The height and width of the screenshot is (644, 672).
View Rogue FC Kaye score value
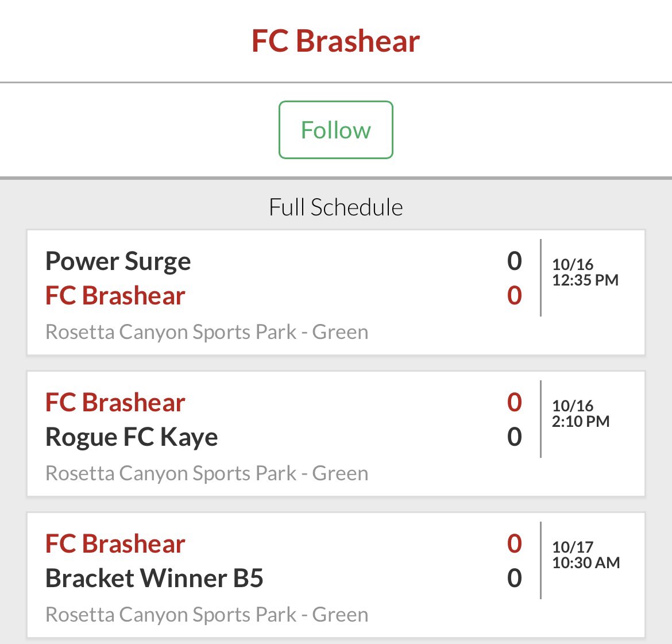coord(514,437)
